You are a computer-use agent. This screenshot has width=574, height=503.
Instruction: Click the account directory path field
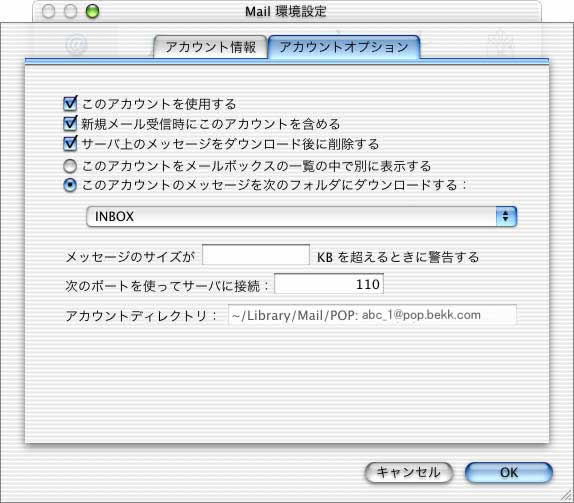tap(372, 315)
